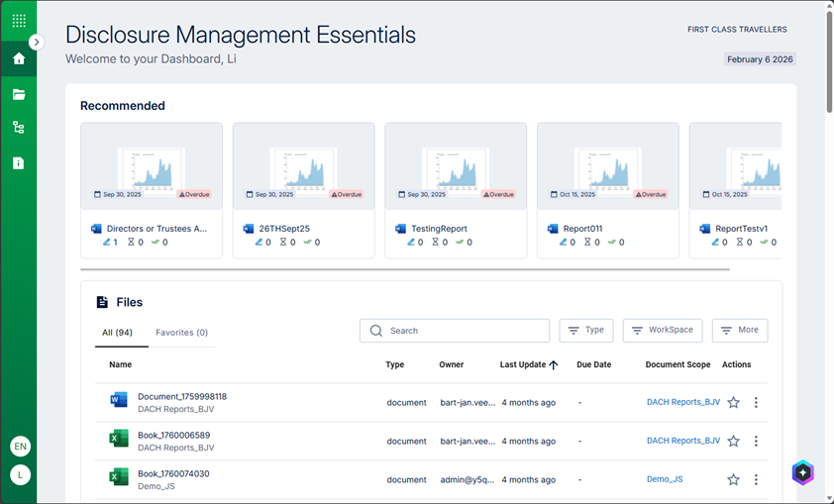The height and width of the screenshot is (504, 834).
Task: Select the file name Book_1760006589
Action: [x=174, y=436]
